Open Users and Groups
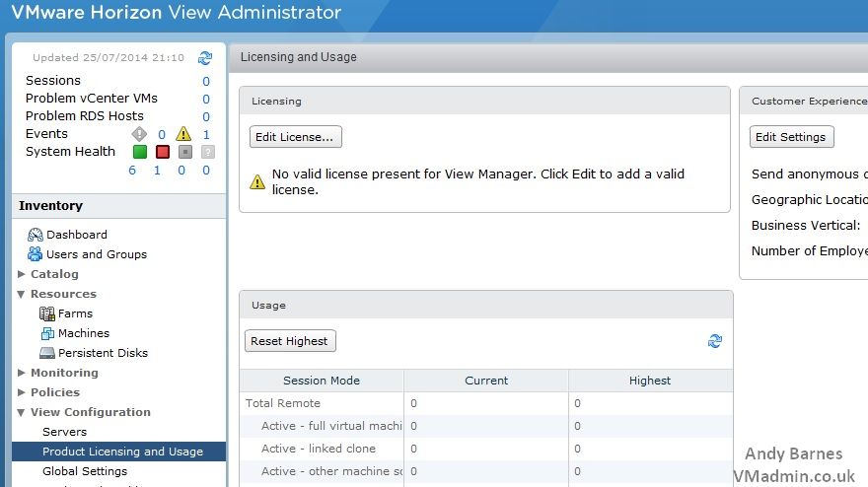The image size is (868, 487). (x=97, y=254)
